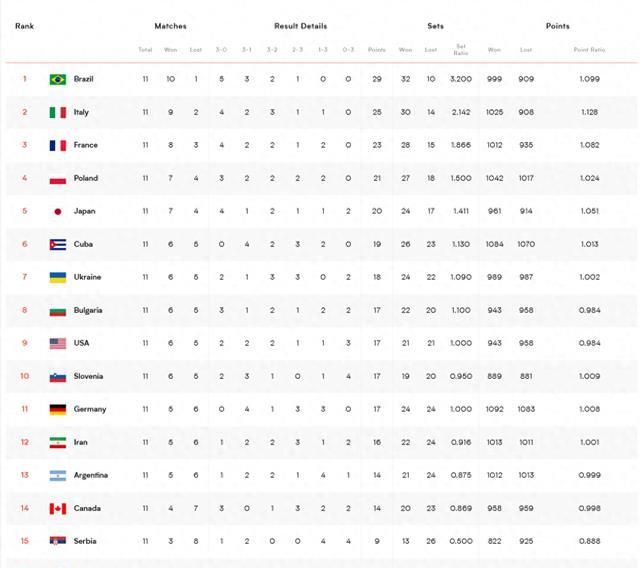
Task: Click the Germany flag icon
Action: pyautogui.click(x=58, y=409)
